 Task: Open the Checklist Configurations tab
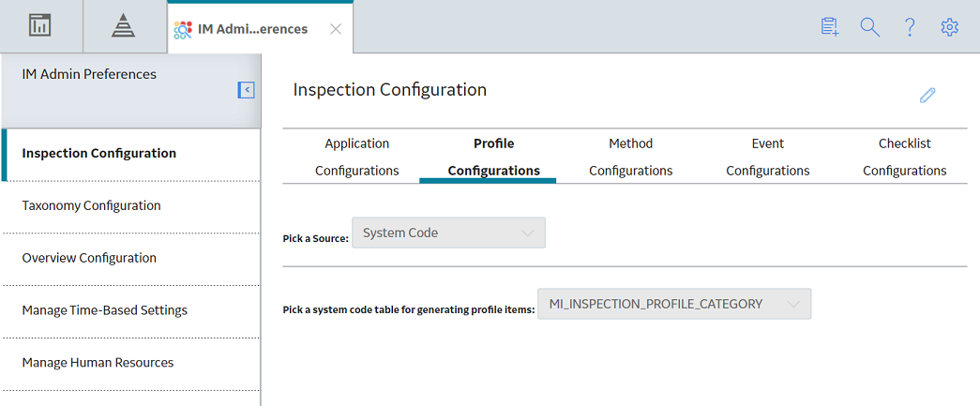tap(904, 157)
